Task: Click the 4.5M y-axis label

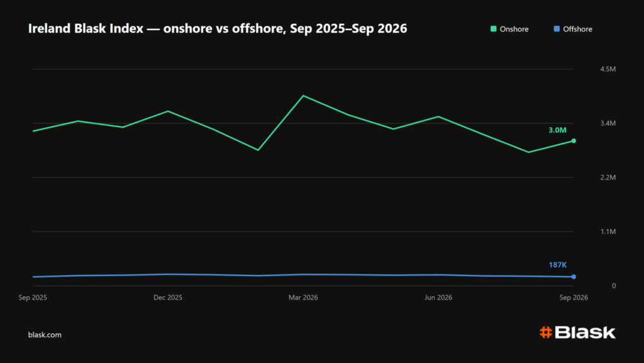Action: 608,69
